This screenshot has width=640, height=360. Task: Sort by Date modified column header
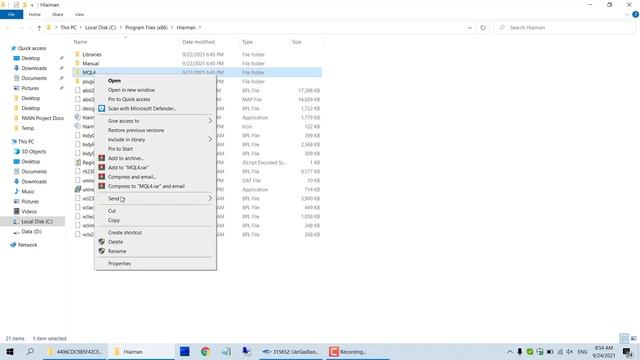[x=198, y=42]
